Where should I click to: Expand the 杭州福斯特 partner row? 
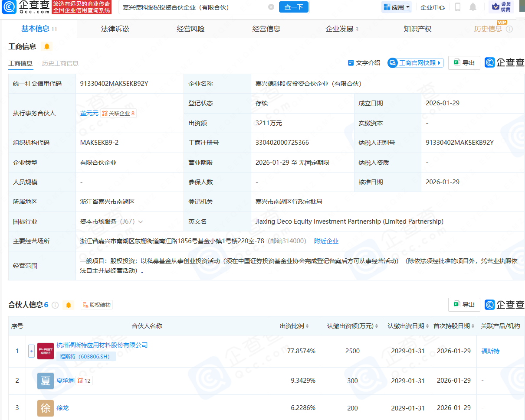pos(31,351)
